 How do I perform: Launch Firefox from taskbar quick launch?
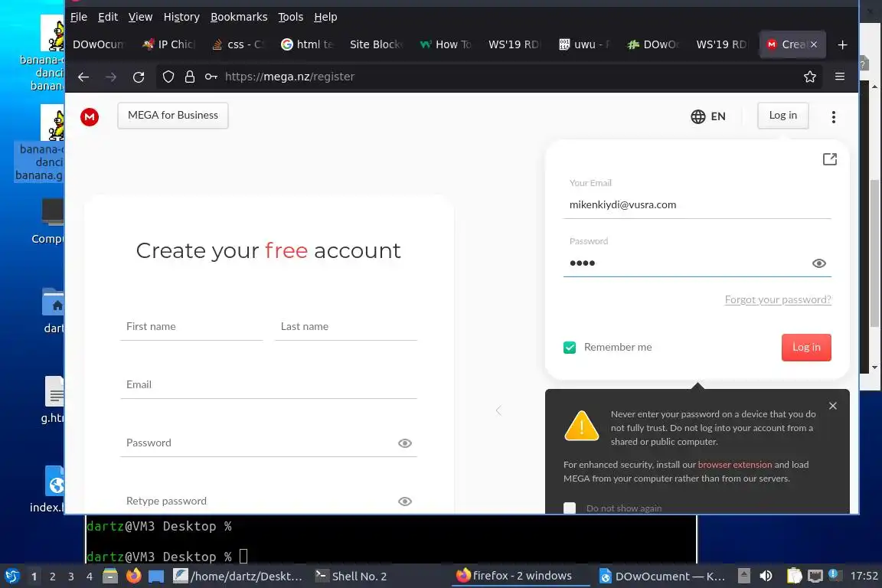point(133,577)
